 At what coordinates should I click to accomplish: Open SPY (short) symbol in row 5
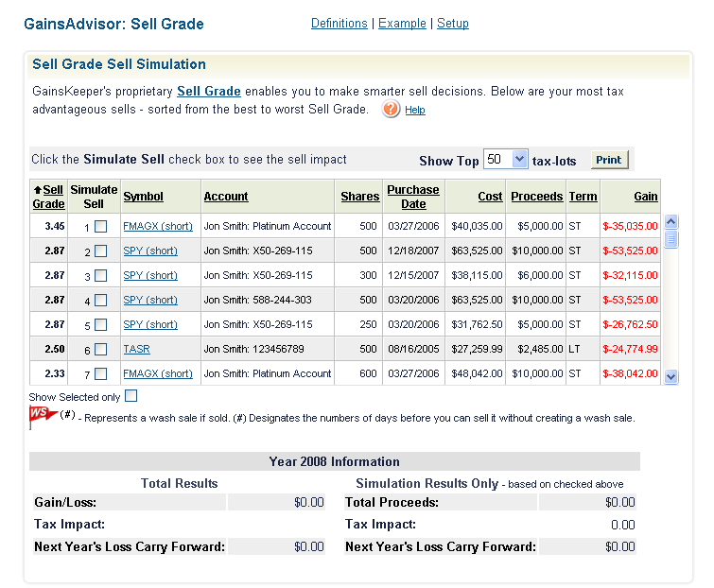(150, 324)
